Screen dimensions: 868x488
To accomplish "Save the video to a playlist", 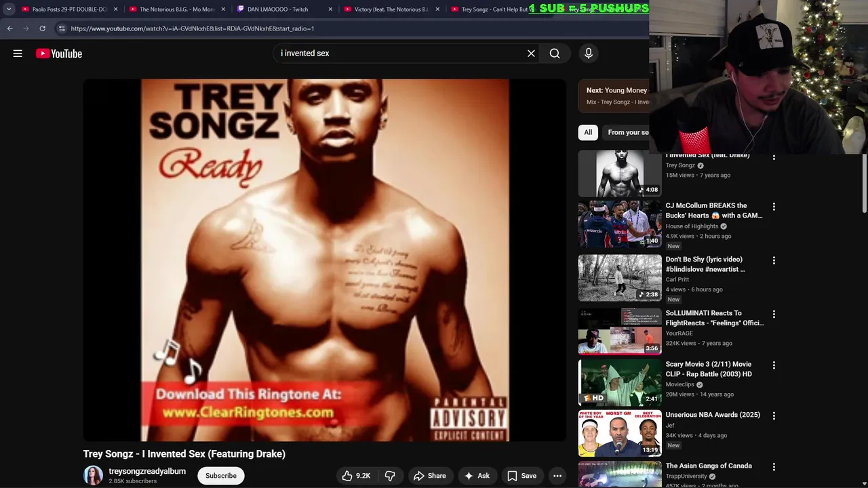I will tap(522, 476).
